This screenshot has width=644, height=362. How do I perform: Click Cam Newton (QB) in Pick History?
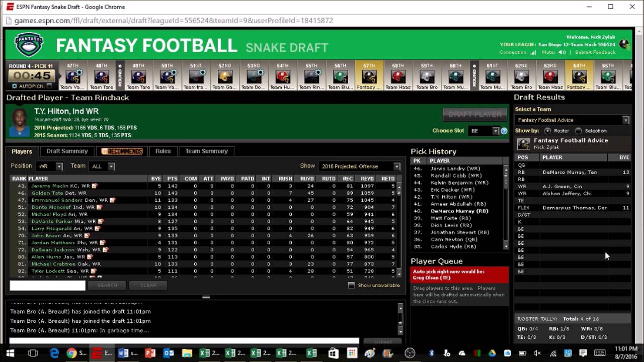coord(453,239)
